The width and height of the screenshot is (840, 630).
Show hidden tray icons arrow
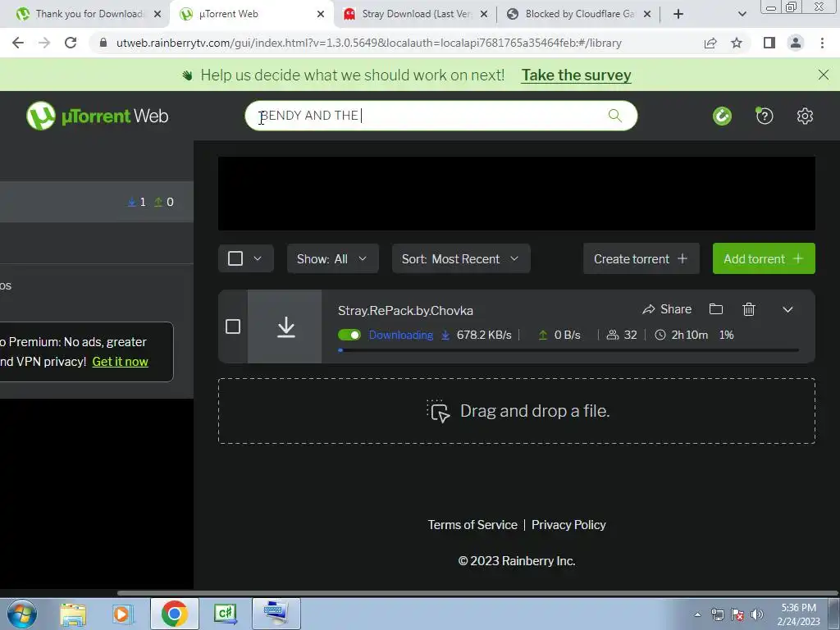[697, 615]
